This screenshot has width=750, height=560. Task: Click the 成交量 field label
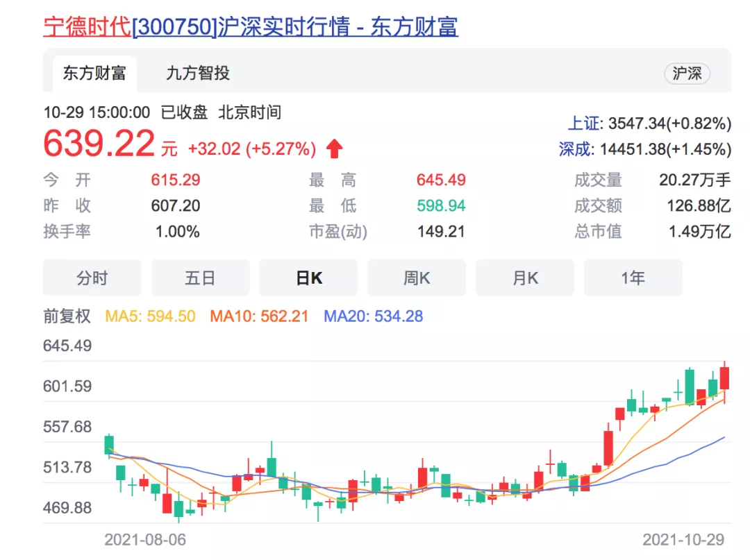[x=598, y=180]
